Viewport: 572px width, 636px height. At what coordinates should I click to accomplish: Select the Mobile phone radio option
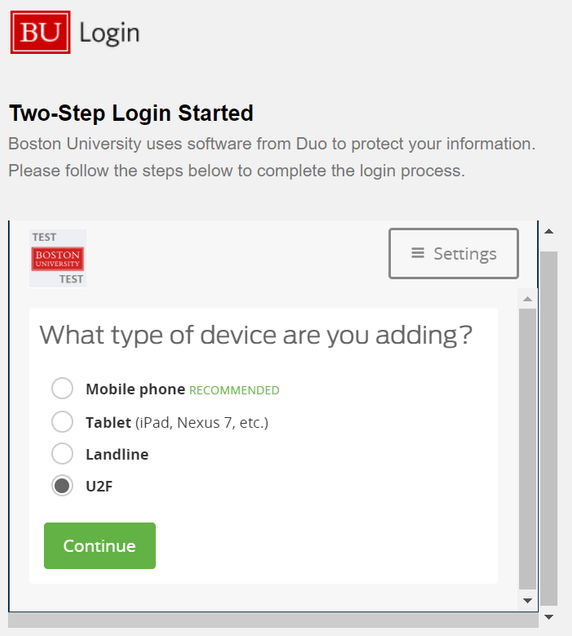(x=62, y=388)
